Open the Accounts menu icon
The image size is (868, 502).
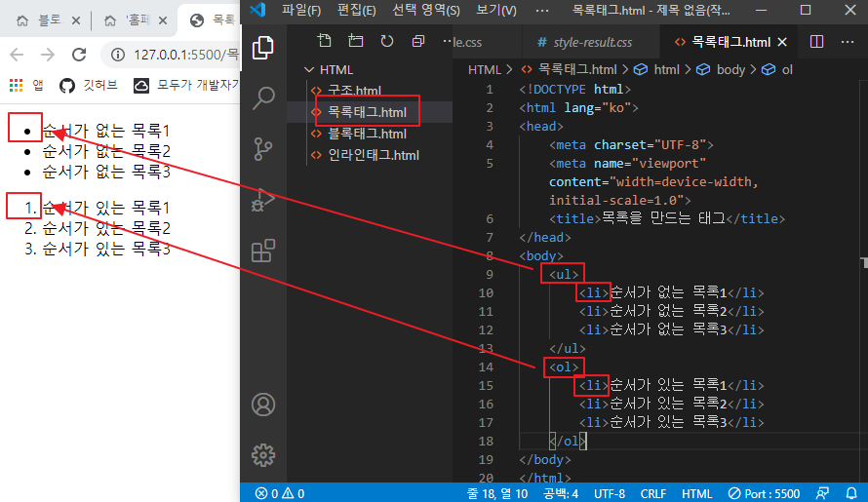click(x=263, y=405)
